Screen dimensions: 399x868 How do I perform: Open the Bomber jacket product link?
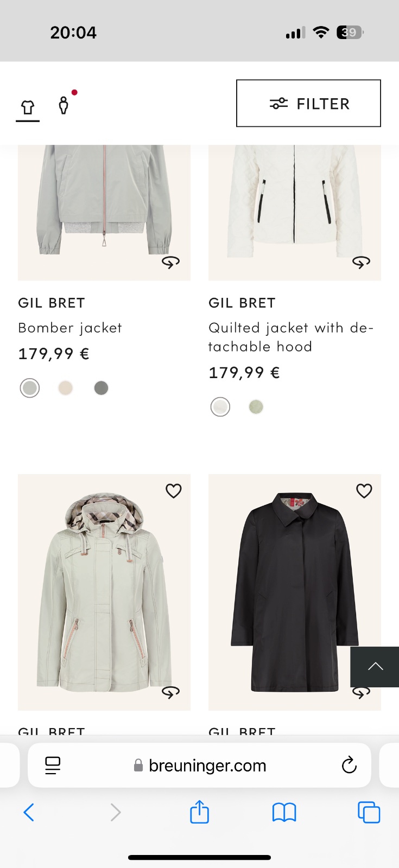point(70,328)
